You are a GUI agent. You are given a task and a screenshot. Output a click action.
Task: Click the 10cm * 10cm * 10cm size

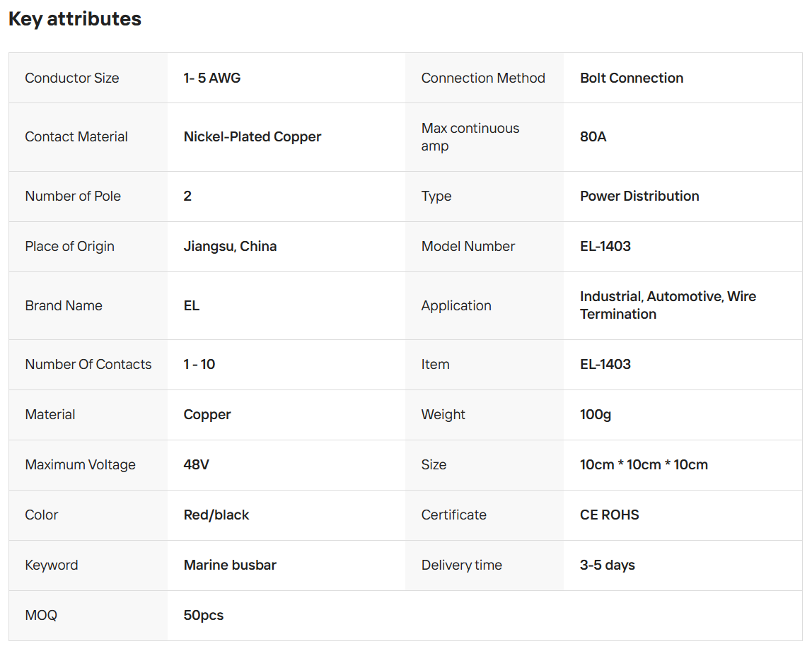click(644, 464)
